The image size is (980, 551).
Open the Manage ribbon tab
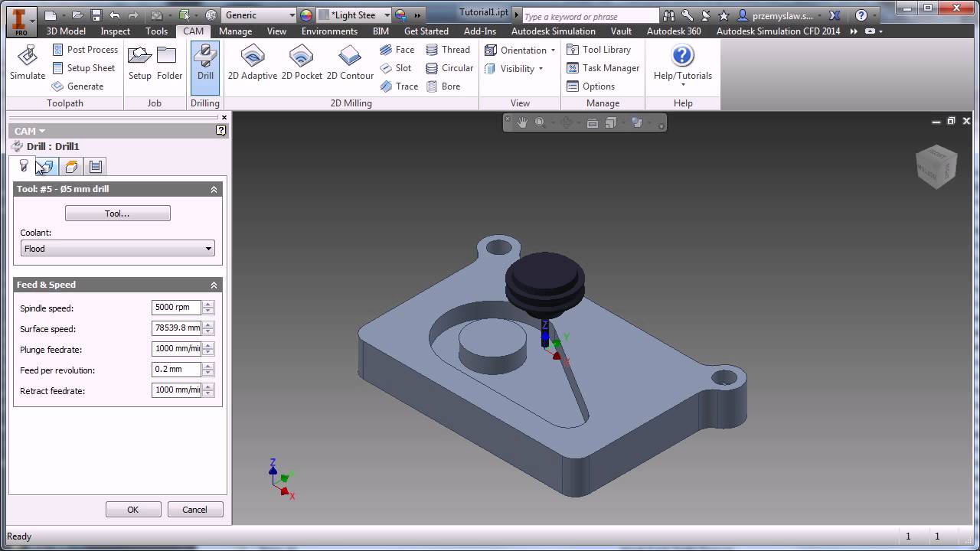point(235,31)
